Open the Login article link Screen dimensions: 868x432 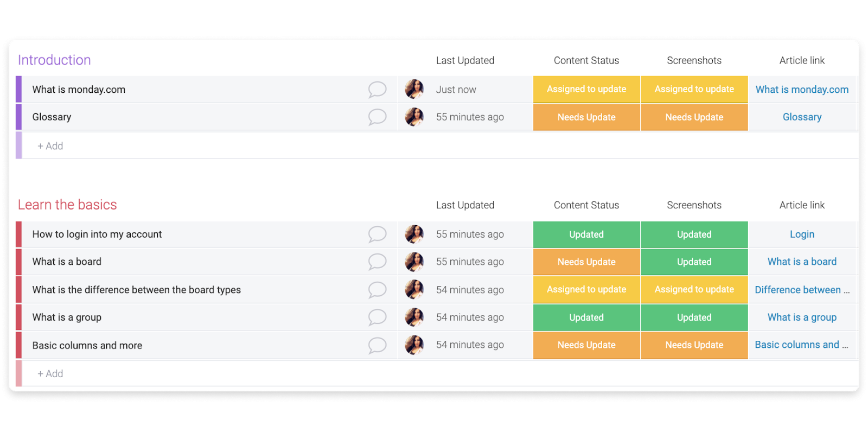pos(802,234)
